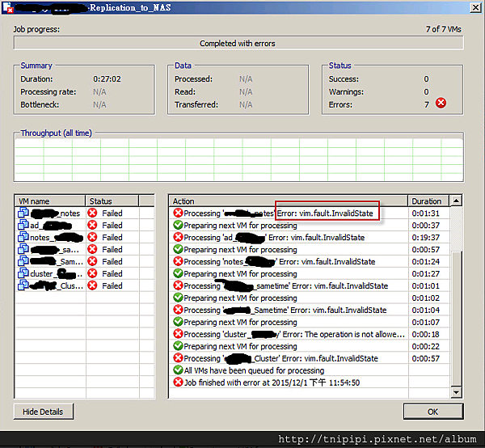485x448 pixels.
Task: Click the Throughput (all time) graph
Action: click(x=238, y=159)
